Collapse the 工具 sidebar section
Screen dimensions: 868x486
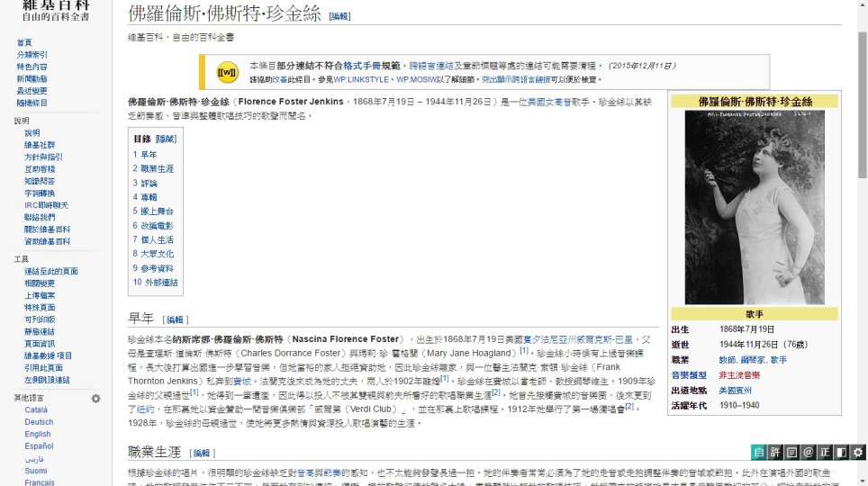pos(21,259)
